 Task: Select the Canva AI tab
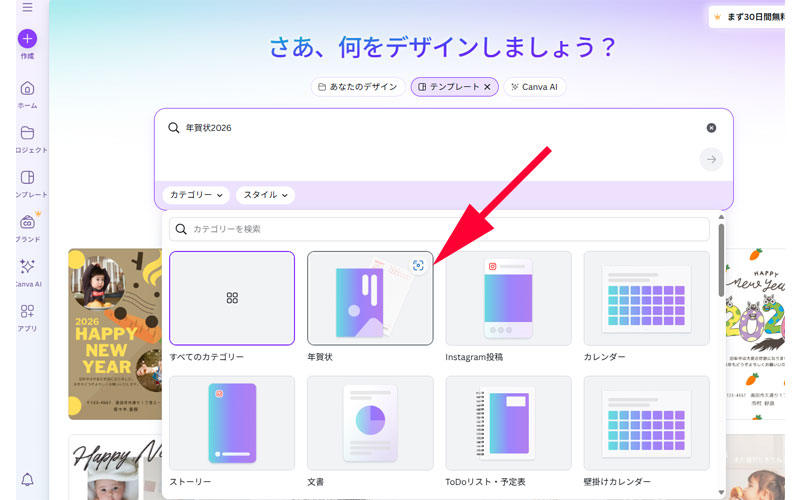535,87
